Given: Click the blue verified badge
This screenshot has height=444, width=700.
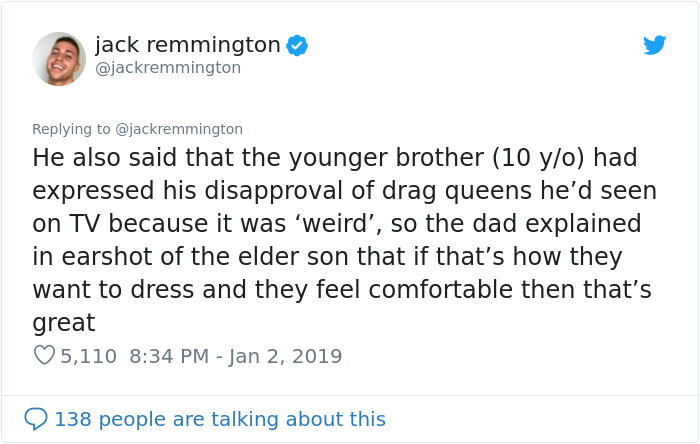Looking at the screenshot, I should tap(297, 45).
